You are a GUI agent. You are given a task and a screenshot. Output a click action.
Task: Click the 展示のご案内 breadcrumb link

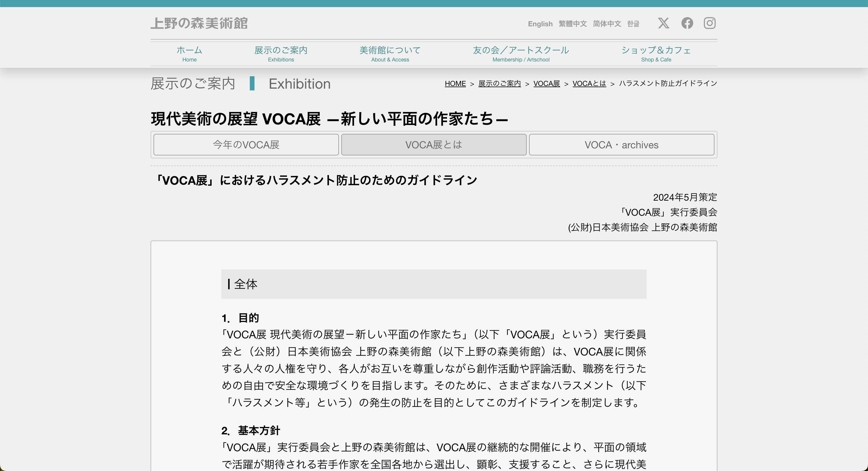(x=500, y=84)
